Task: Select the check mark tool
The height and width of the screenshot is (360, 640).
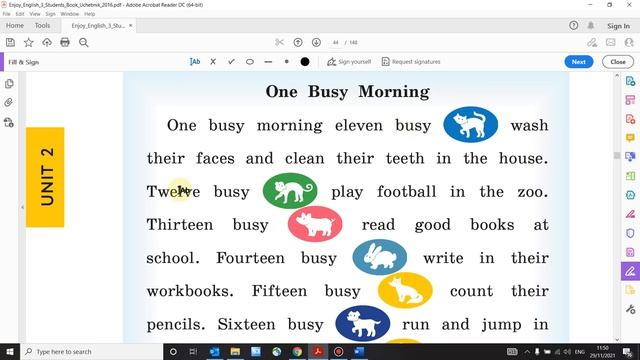Action: (231, 62)
